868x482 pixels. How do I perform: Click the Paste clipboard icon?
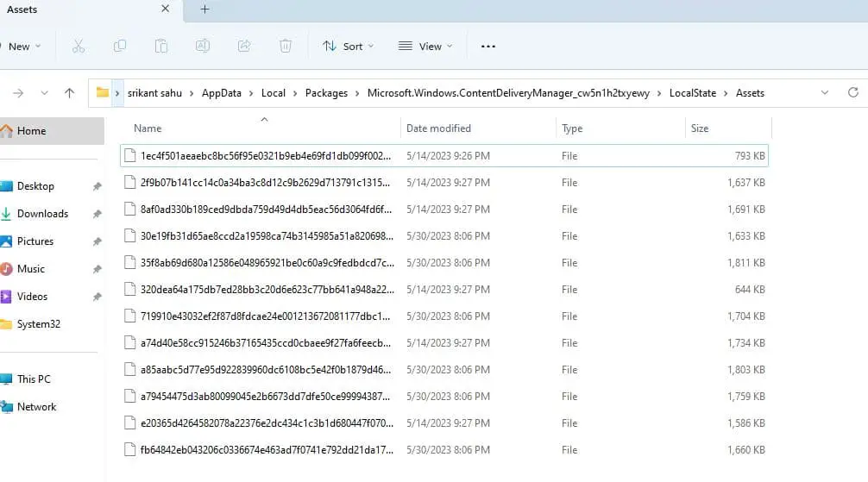pyautogui.click(x=160, y=47)
